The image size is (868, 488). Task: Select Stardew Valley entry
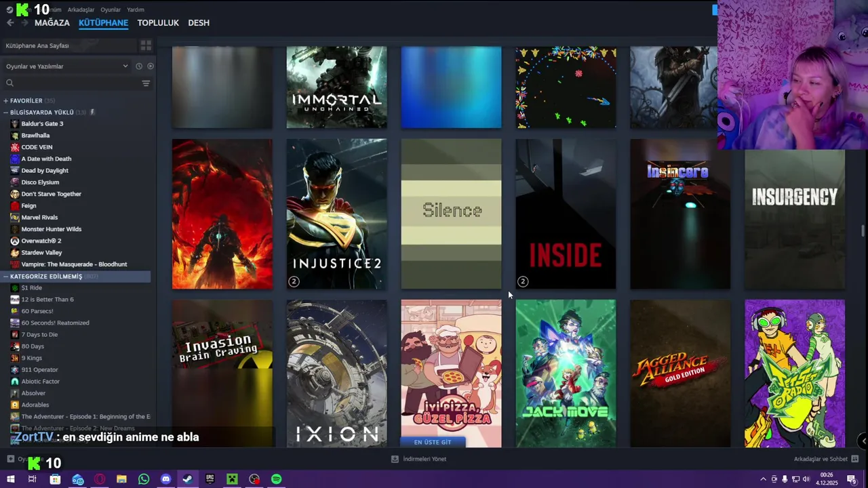[x=41, y=253]
